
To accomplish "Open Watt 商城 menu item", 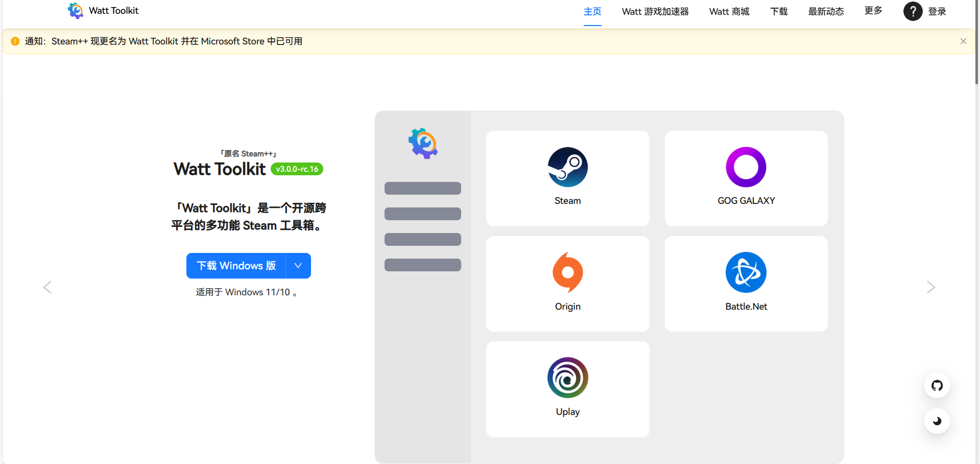I will pyautogui.click(x=729, y=11).
